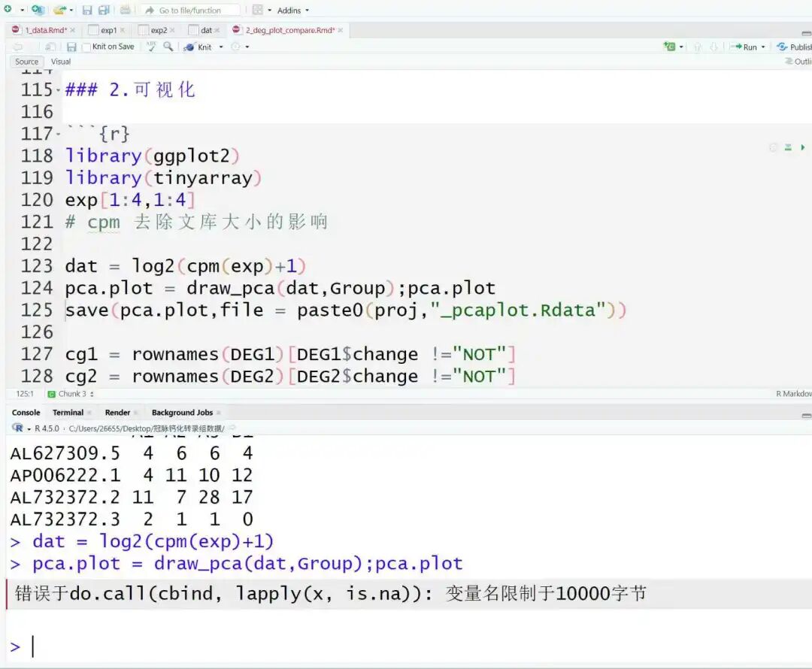This screenshot has width=812, height=669.
Task: Expand the recent files dropdown arrow
Action: click(71, 11)
